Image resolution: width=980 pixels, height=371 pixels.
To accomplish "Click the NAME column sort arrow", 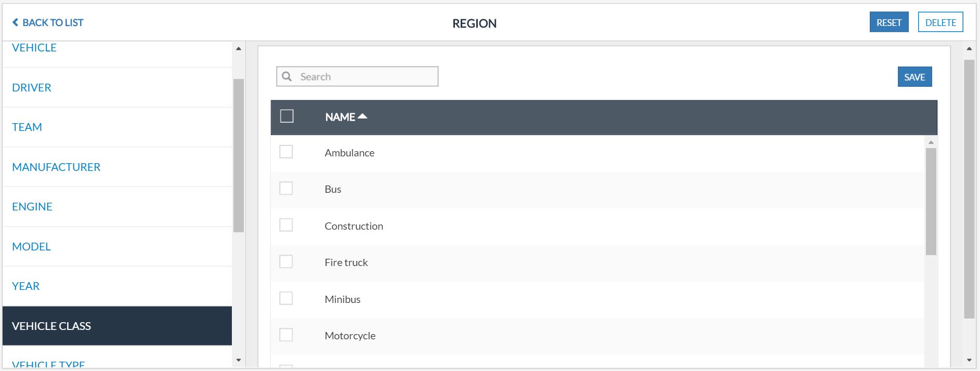I will click(362, 116).
